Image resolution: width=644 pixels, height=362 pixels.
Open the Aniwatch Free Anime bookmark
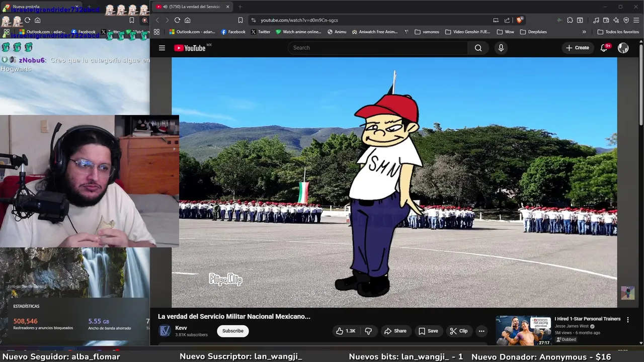[x=375, y=32]
